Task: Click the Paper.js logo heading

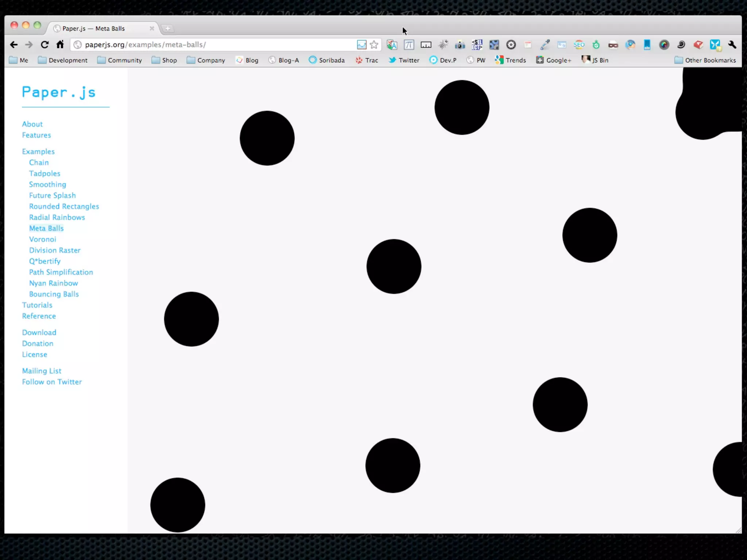Action: click(59, 92)
